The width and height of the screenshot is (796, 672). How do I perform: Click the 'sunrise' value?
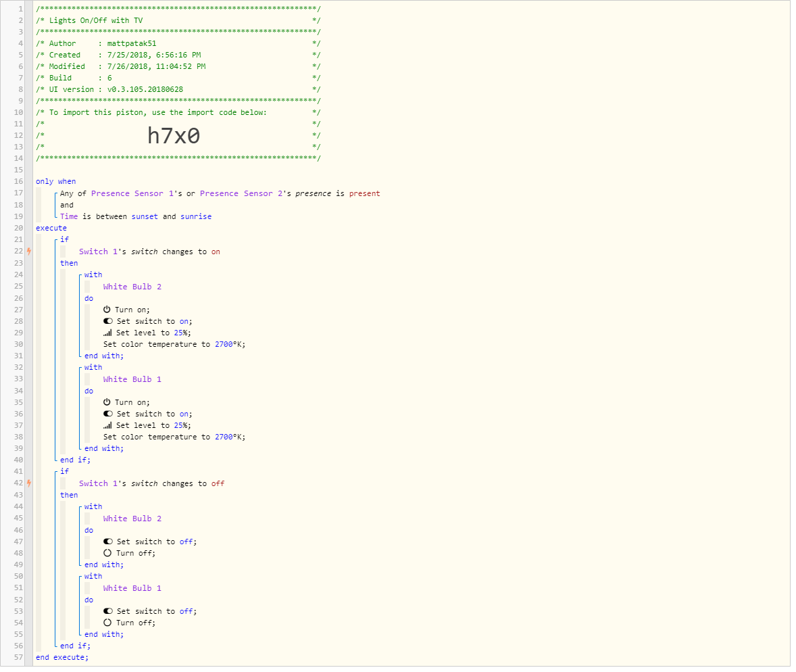pos(196,216)
